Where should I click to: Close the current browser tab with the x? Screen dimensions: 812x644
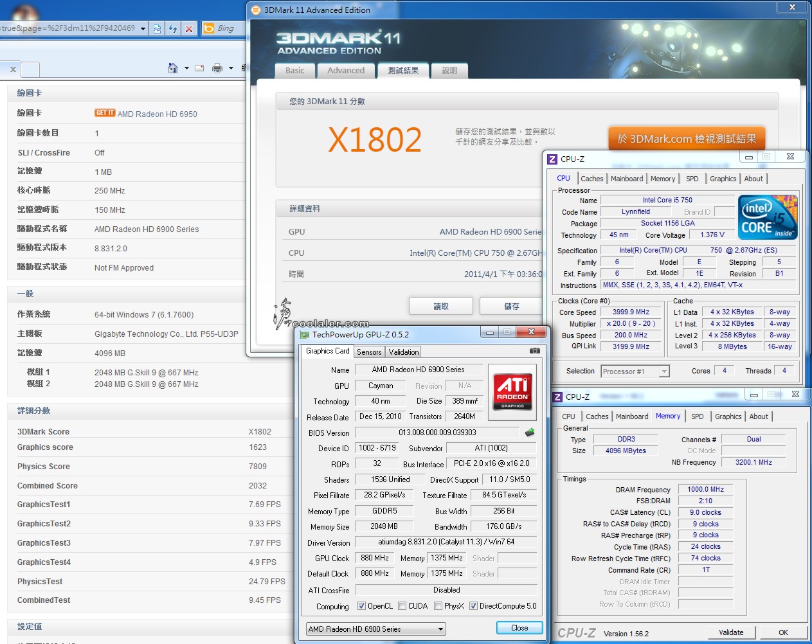point(13,69)
